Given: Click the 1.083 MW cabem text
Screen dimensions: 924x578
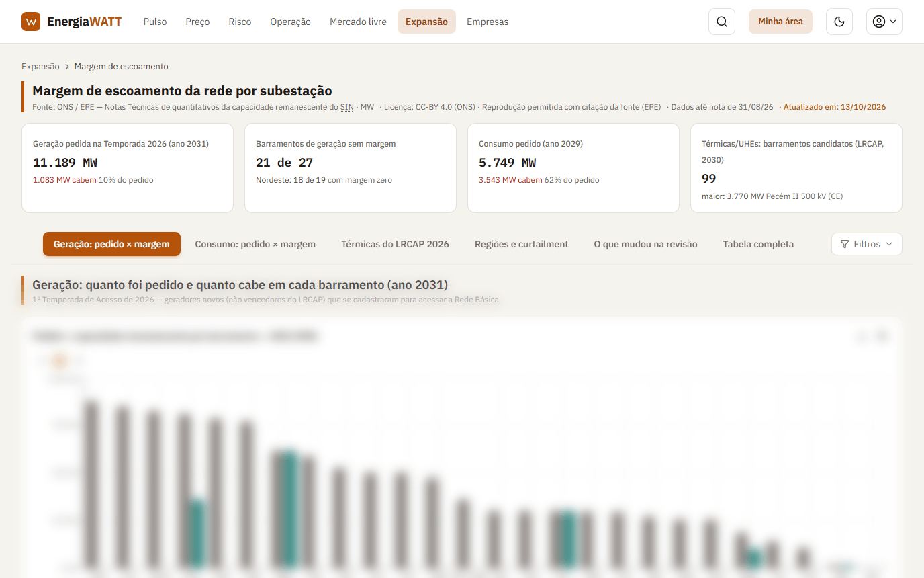Looking at the screenshot, I should [x=64, y=180].
